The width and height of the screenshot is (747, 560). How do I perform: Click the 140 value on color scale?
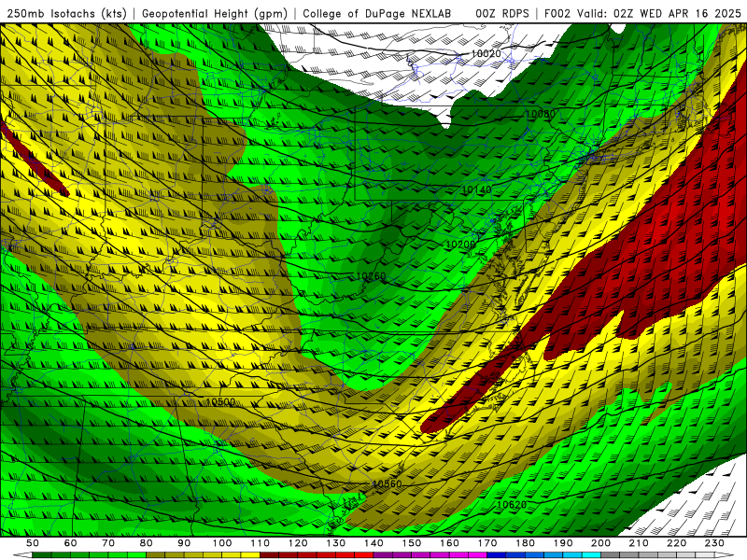(373, 543)
